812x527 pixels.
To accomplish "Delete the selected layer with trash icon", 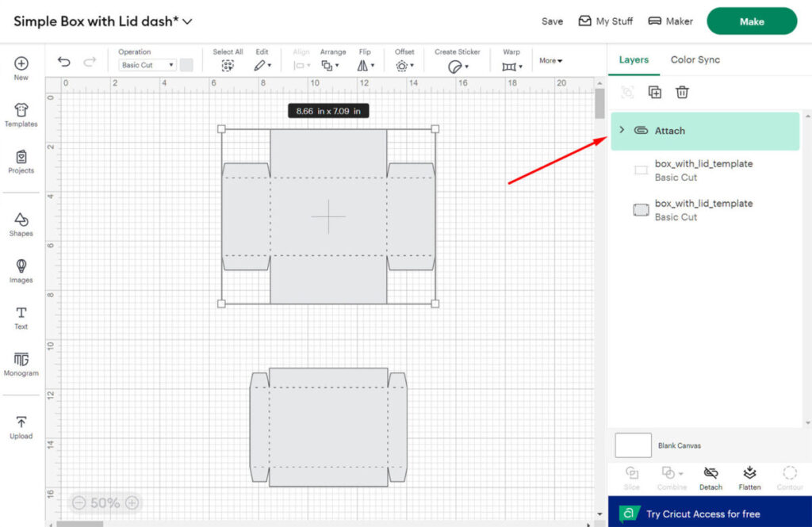I will (682, 93).
